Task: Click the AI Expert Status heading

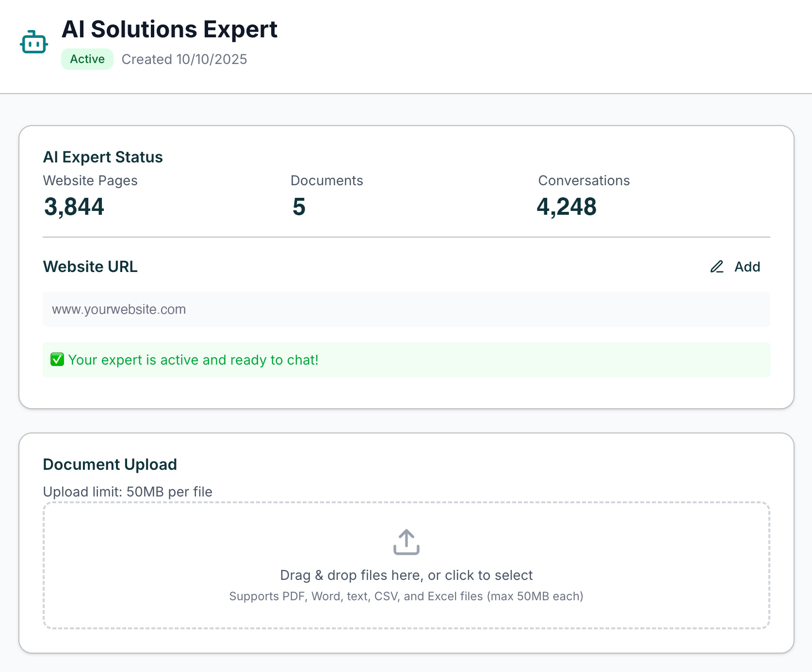Action: click(103, 157)
